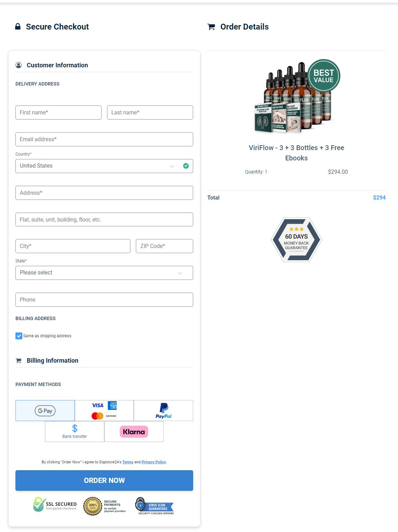Viewport: 398px width, 532px height.
Task: Click the Delivery Address heading
Action: tap(37, 84)
